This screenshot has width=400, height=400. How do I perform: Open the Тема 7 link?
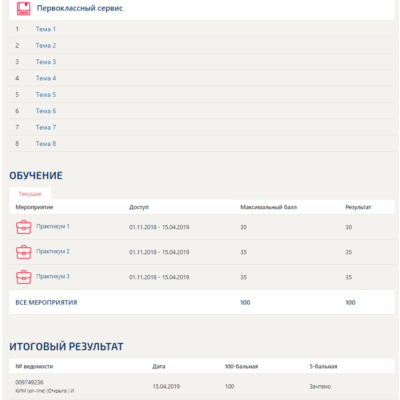coord(46,127)
